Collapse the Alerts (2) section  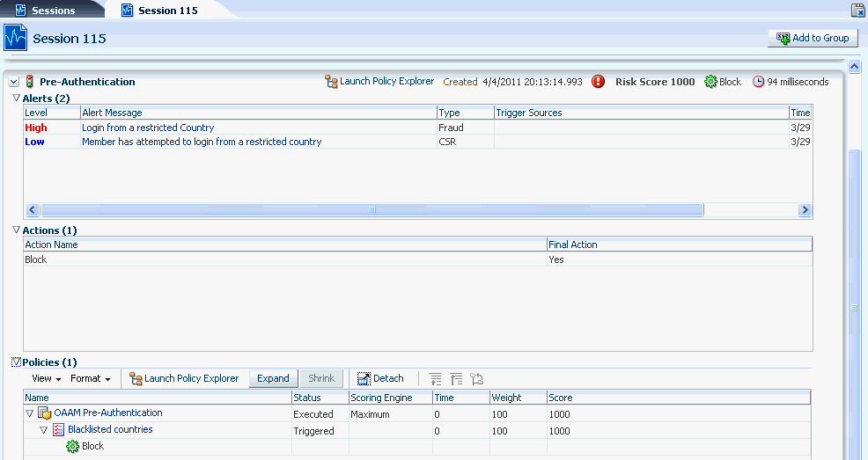pyautogui.click(x=16, y=98)
